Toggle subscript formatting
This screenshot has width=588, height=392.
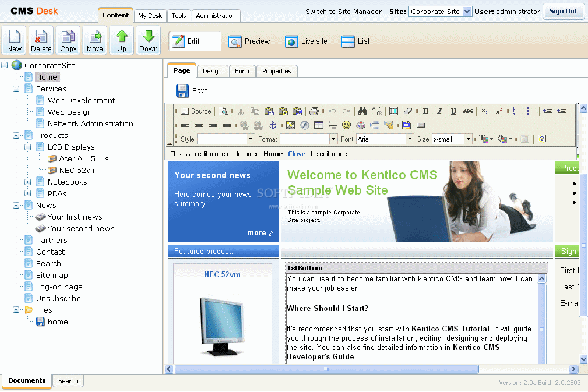pos(484,111)
